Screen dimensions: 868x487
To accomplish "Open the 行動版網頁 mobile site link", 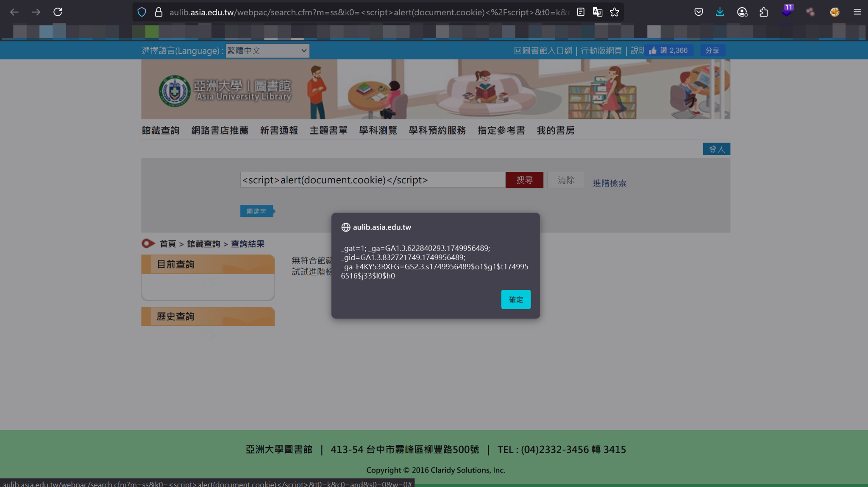I will click(x=601, y=51).
